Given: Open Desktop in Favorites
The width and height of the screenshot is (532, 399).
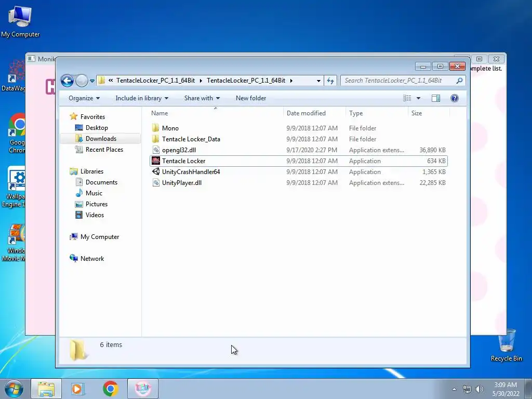Looking at the screenshot, I should (x=97, y=128).
